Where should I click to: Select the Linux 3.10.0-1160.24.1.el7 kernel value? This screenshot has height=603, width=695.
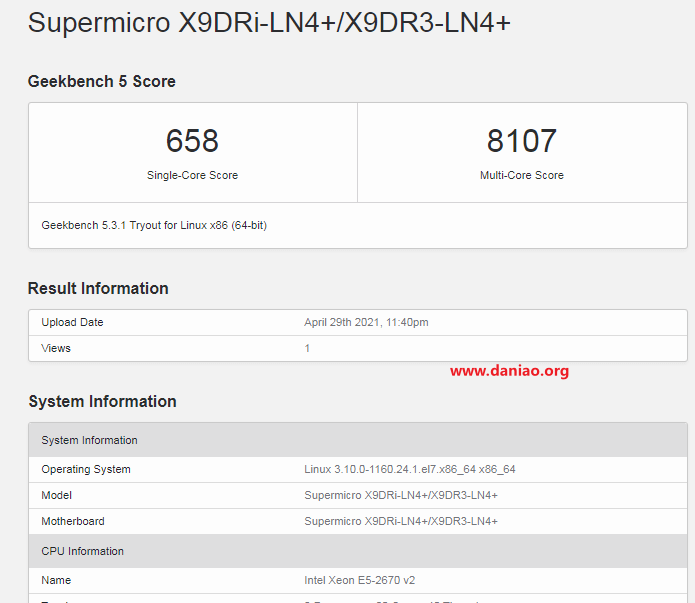410,470
